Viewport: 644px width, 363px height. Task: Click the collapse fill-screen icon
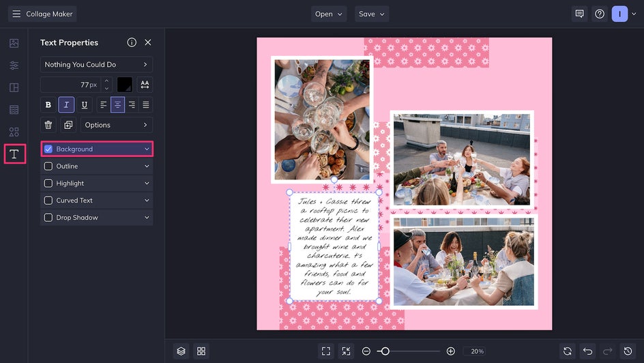tap(347, 351)
